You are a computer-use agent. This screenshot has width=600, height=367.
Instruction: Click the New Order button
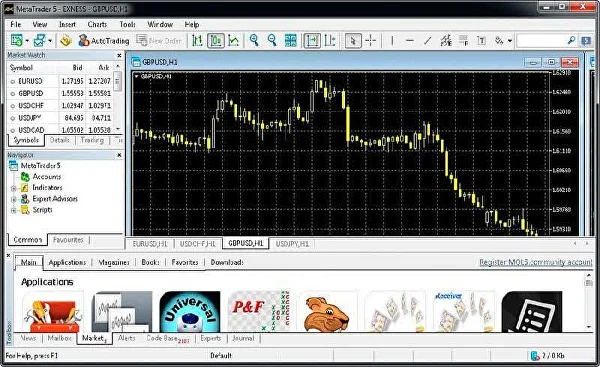159,41
